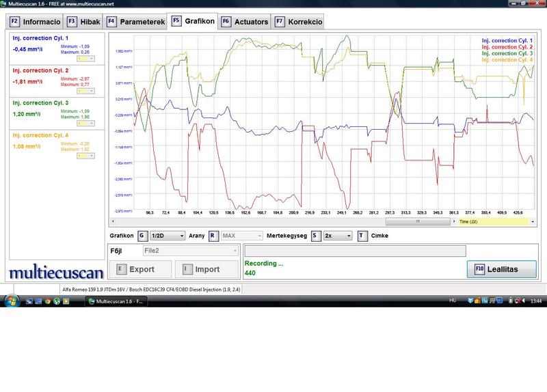Click the F4 key icon beside Parameterek
This screenshot has height=392, width=547.
point(111,22)
